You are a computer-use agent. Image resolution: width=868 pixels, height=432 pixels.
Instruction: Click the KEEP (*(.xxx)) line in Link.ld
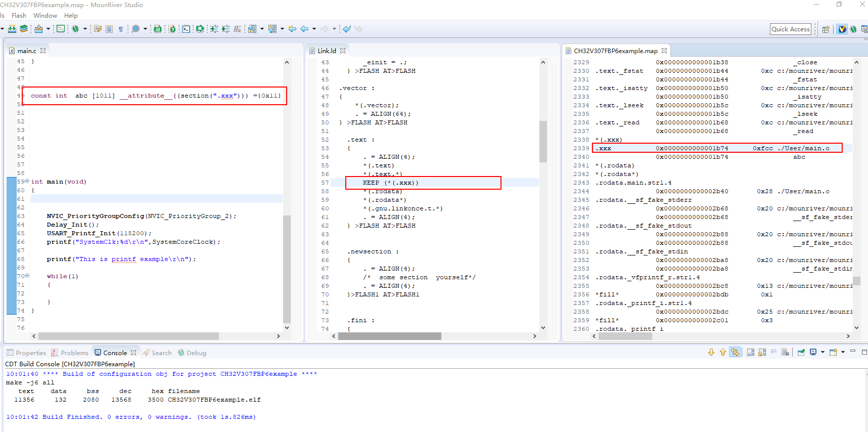[390, 183]
